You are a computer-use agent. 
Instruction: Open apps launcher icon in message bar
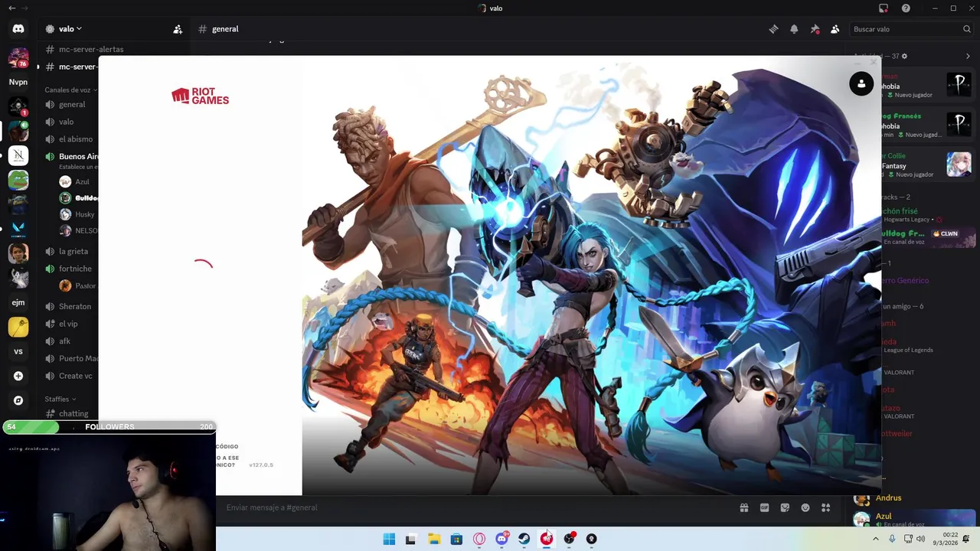pos(826,507)
